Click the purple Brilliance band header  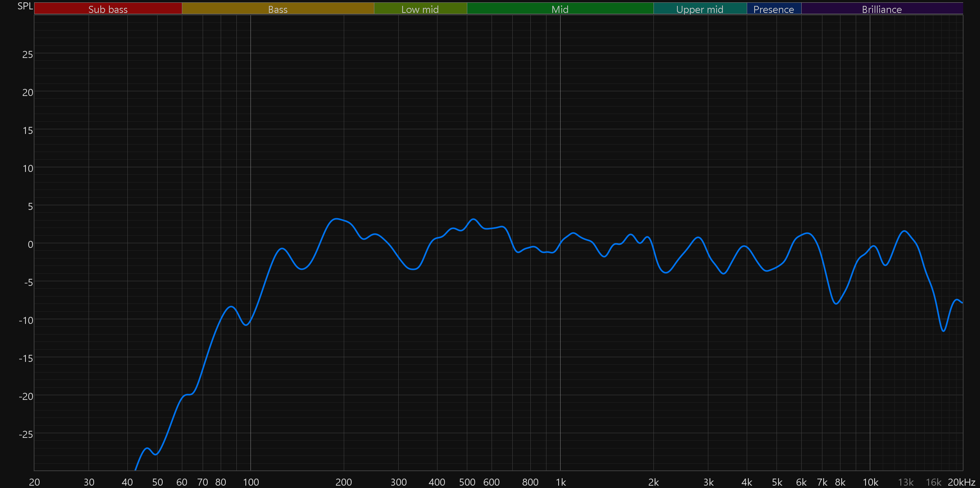click(882, 9)
